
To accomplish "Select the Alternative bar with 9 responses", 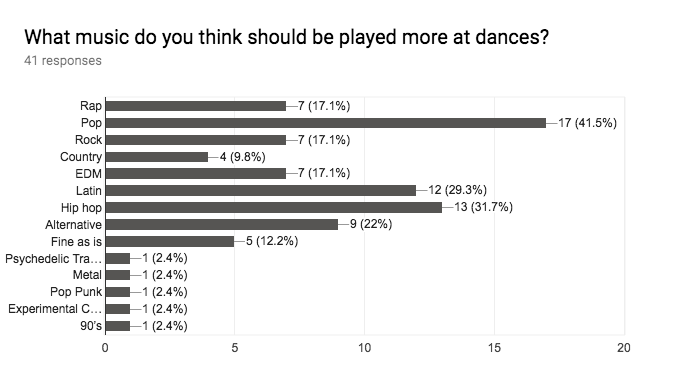I will (x=222, y=225).
